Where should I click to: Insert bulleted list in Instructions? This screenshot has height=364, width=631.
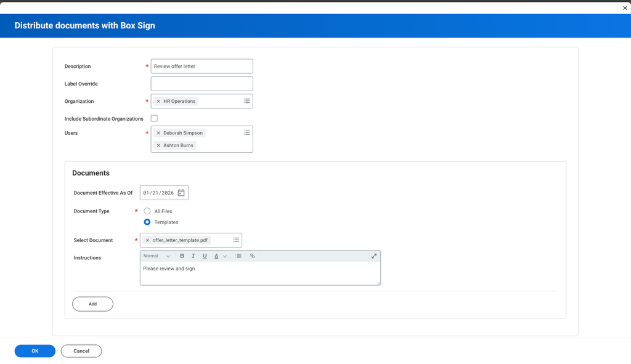(x=238, y=256)
